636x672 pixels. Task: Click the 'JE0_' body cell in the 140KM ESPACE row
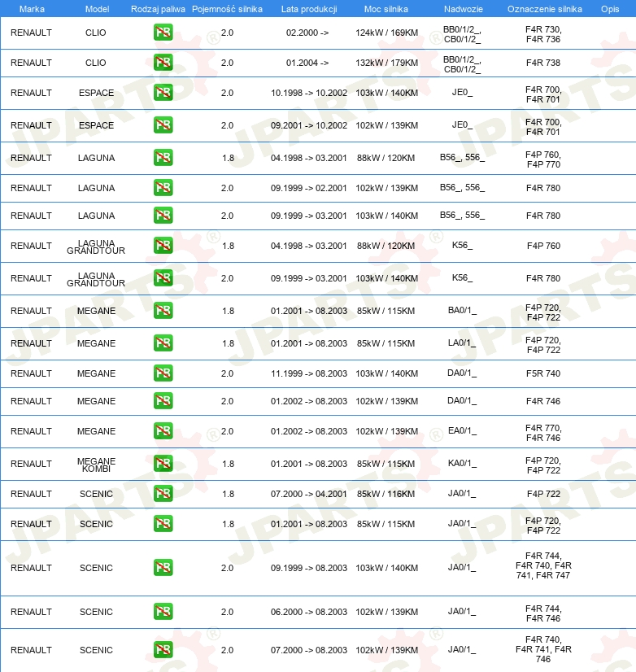(463, 92)
